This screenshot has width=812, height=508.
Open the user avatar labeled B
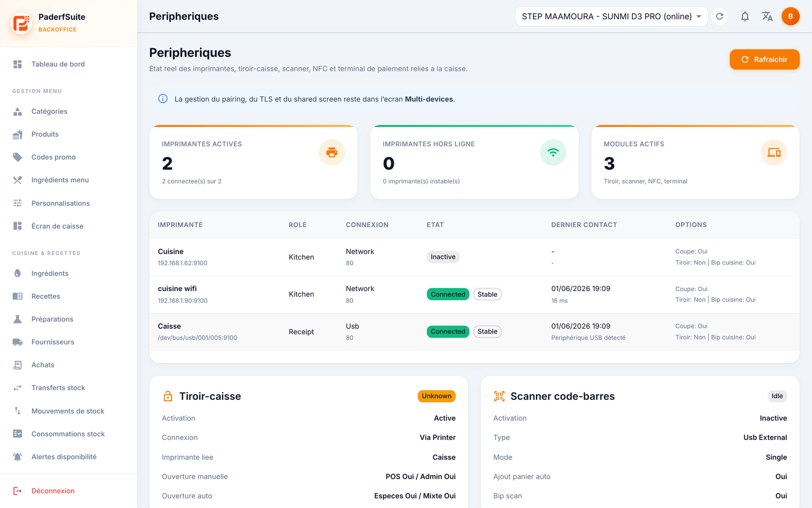pos(790,16)
